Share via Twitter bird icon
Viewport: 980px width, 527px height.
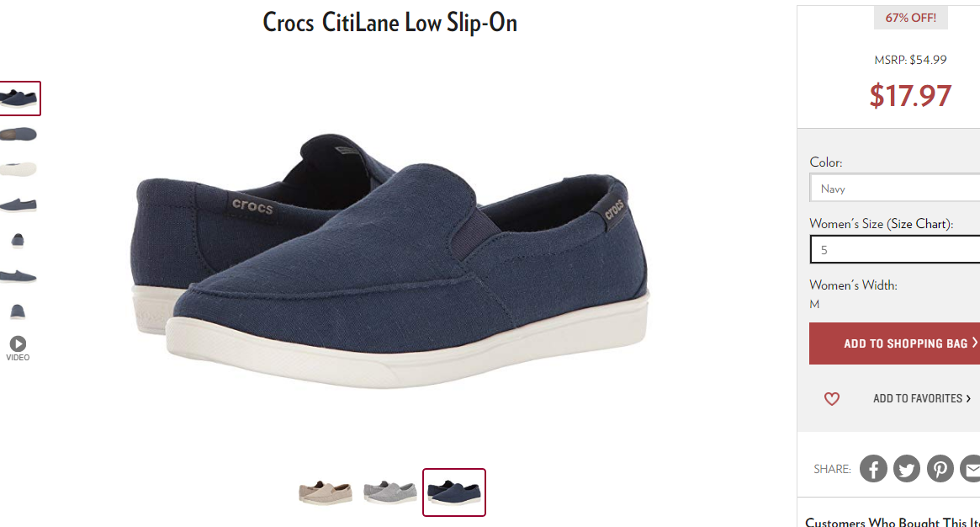[x=906, y=468]
